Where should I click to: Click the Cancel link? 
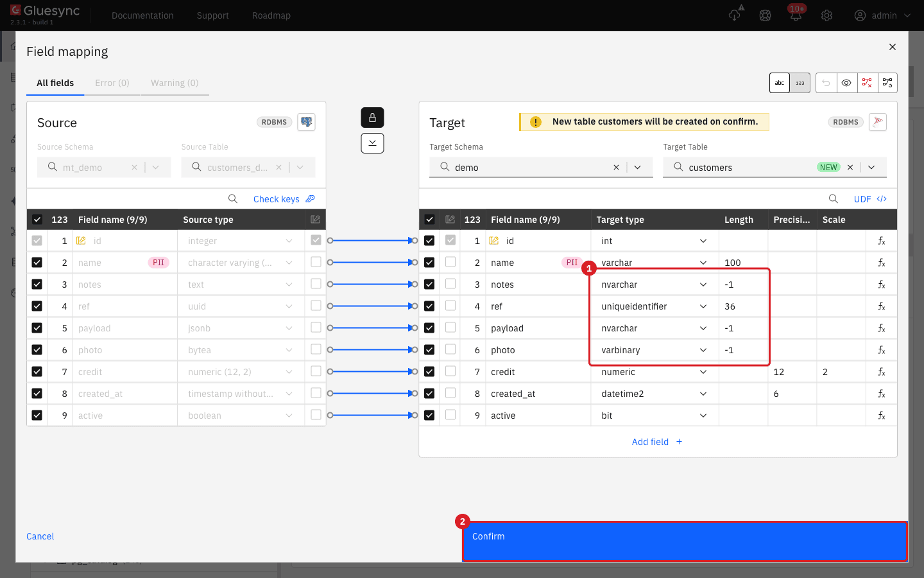pos(40,536)
